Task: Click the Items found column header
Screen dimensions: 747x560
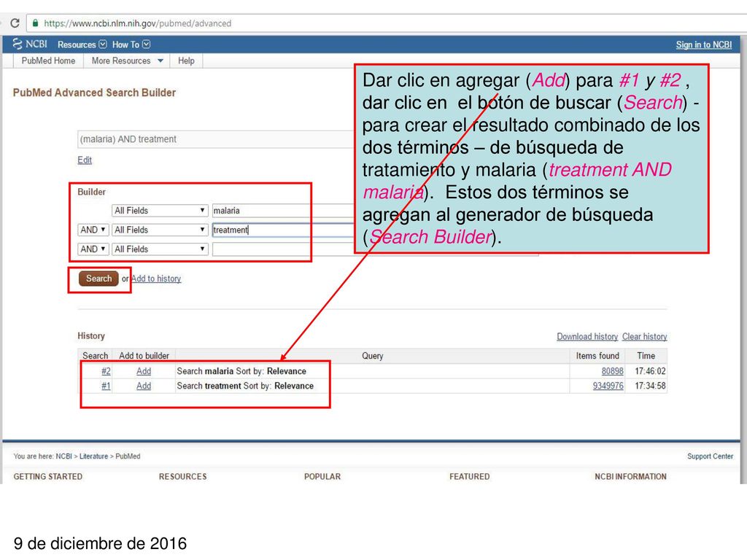Action: coord(597,356)
